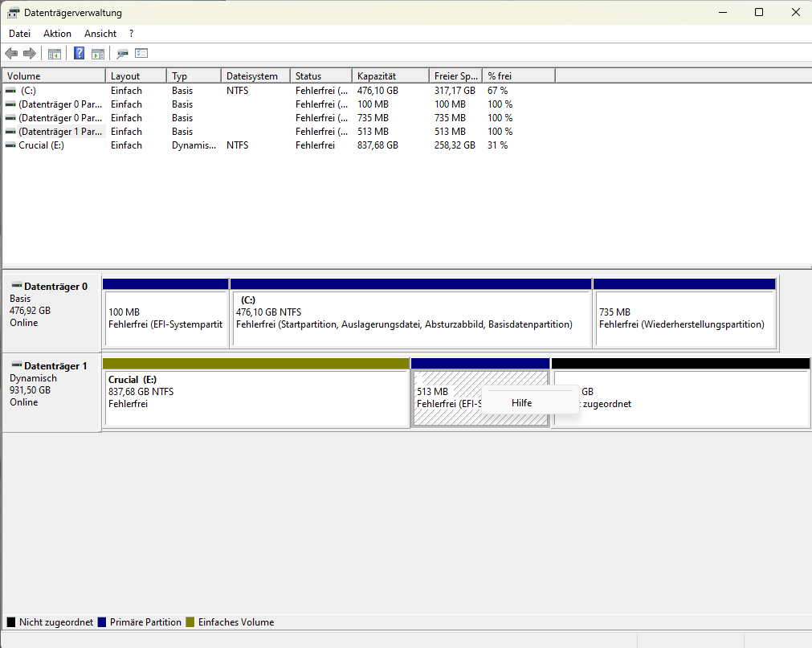Image resolution: width=812 pixels, height=648 pixels.
Task: Click the drive icon of Datenträger 1 Par... row
Action: pos(10,132)
